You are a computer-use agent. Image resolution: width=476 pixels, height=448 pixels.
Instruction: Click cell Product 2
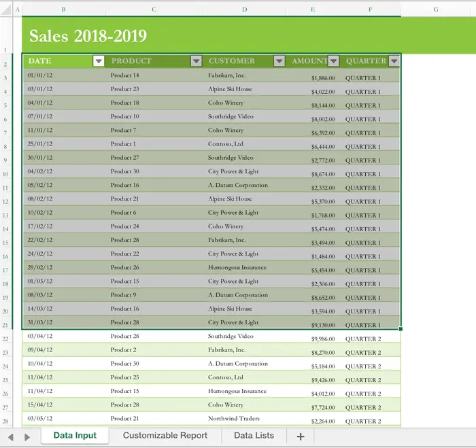click(123, 349)
